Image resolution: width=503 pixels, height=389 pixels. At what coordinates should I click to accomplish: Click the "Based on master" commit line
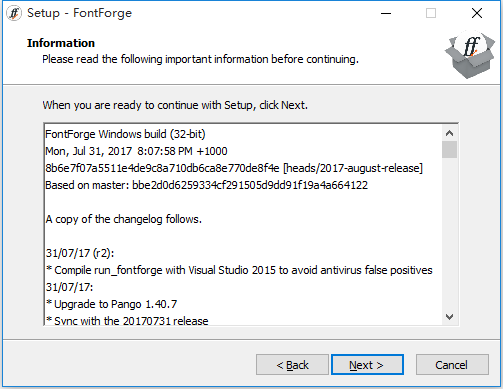coord(207,185)
